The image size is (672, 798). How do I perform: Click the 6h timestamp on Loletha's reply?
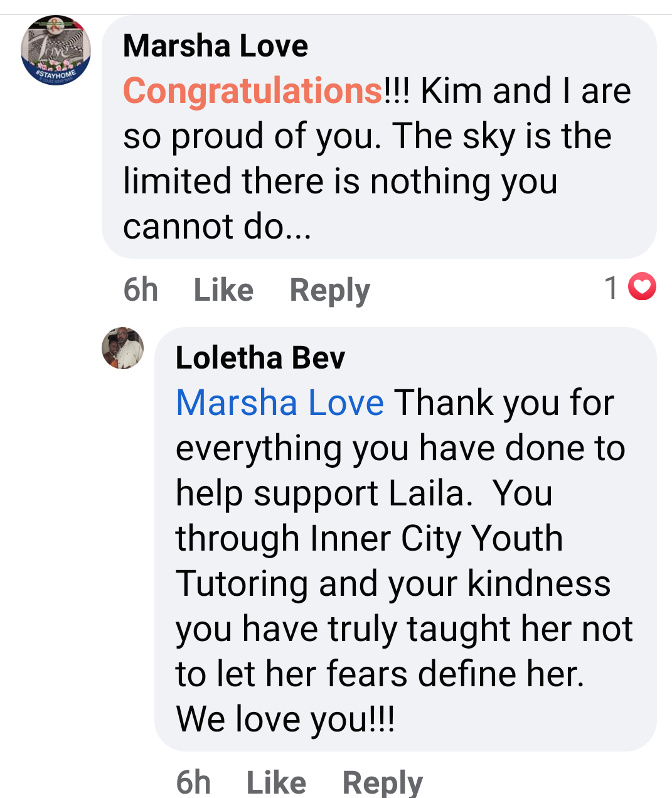193,782
